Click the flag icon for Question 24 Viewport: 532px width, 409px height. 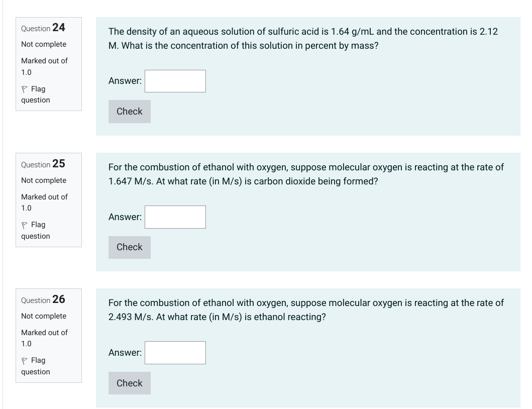[24, 89]
